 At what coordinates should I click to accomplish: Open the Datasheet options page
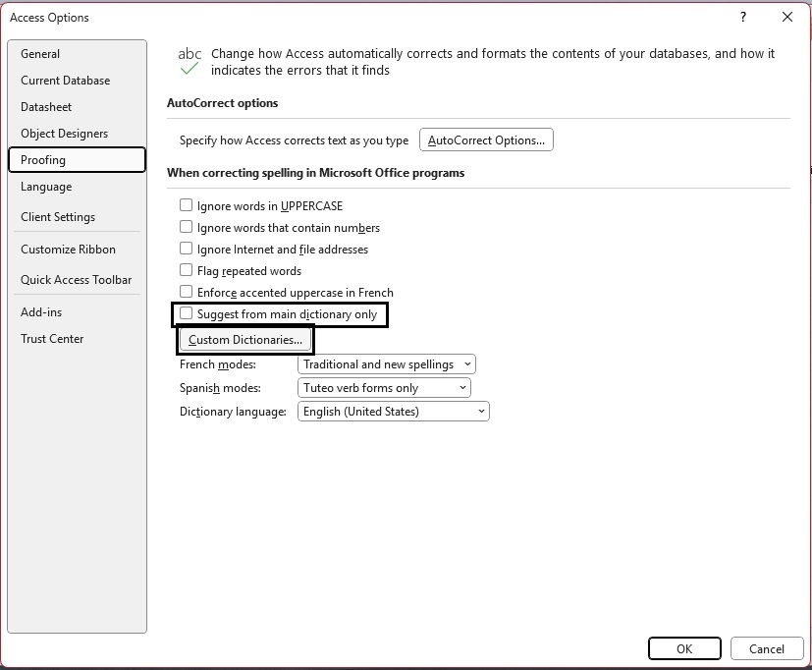click(x=46, y=107)
